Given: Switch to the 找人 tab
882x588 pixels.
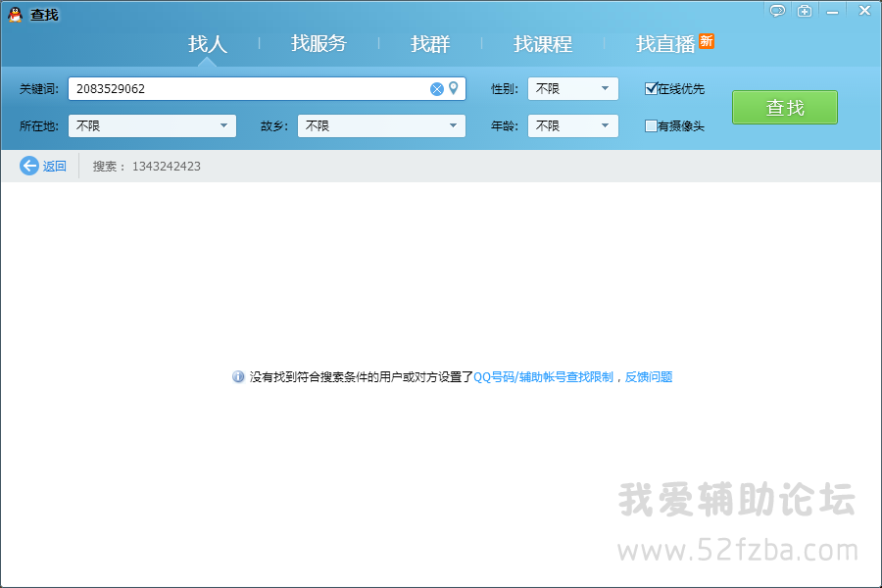Looking at the screenshot, I should coord(208,44).
